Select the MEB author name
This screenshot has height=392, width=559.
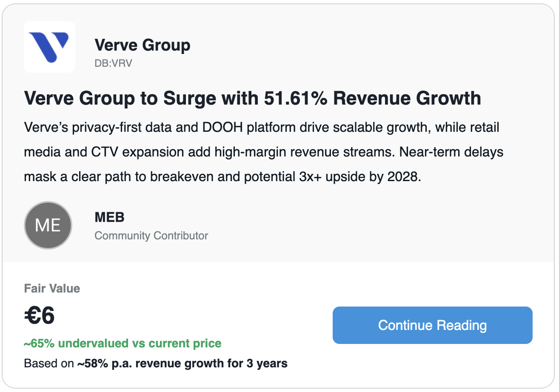point(109,217)
